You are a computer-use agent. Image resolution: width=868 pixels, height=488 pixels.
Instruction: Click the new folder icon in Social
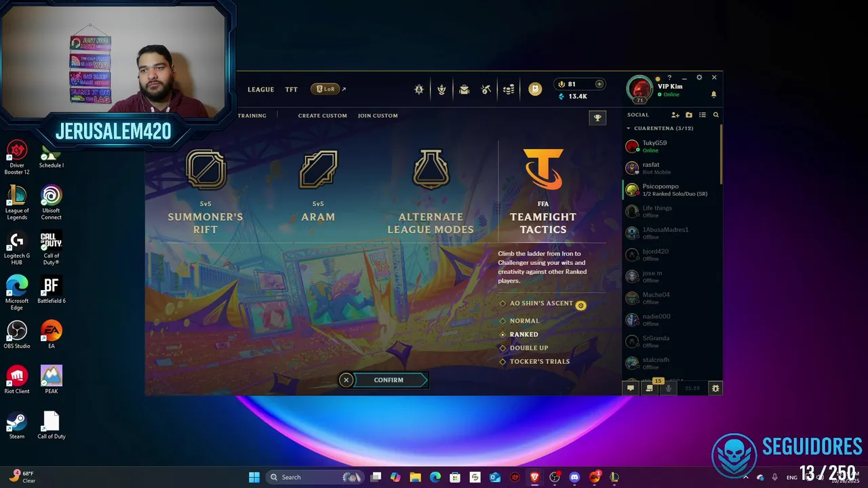pyautogui.click(x=689, y=115)
